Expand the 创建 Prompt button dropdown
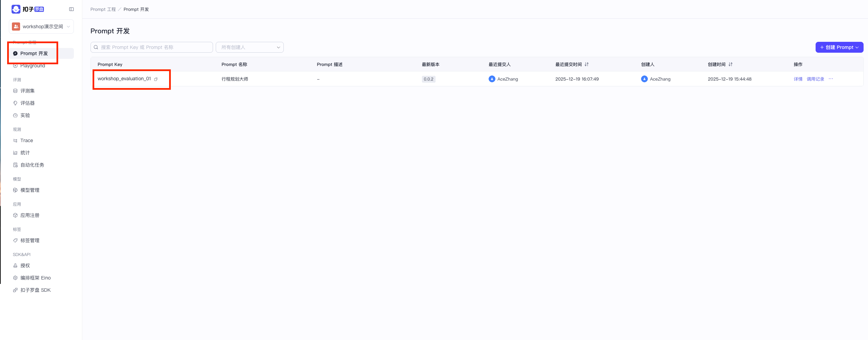 click(857, 47)
